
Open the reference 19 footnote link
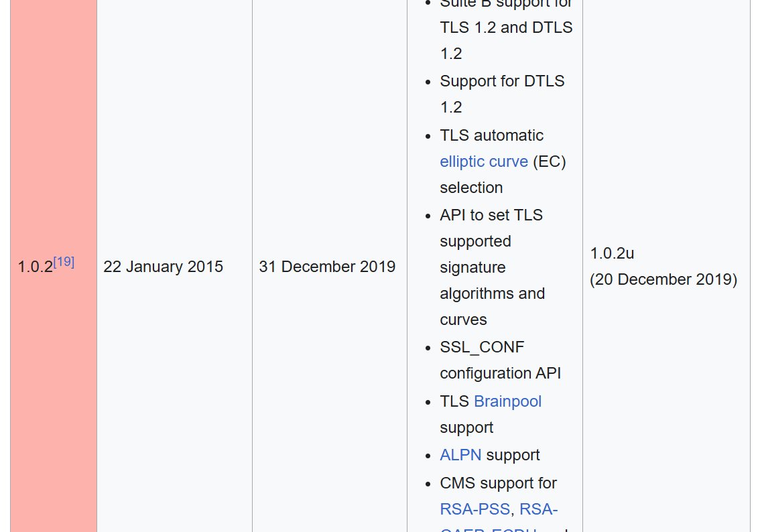(64, 262)
